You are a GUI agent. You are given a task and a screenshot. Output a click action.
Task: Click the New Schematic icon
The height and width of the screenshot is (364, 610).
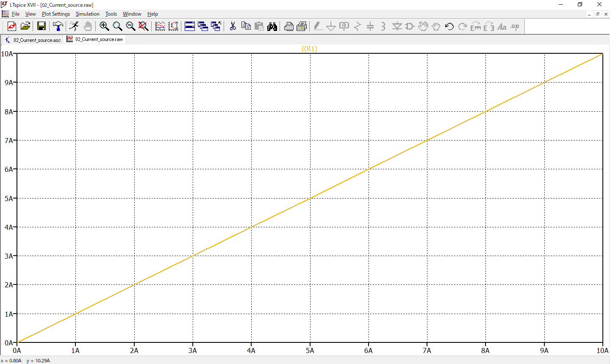click(12, 27)
